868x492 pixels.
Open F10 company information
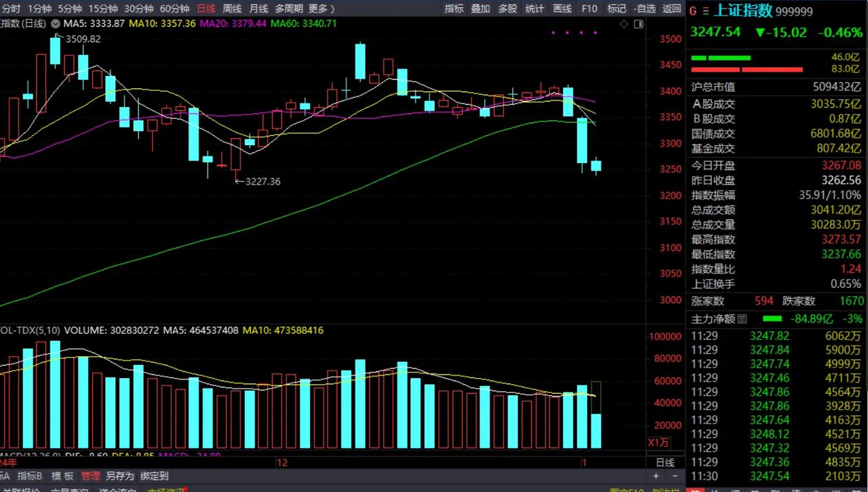click(589, 9)
